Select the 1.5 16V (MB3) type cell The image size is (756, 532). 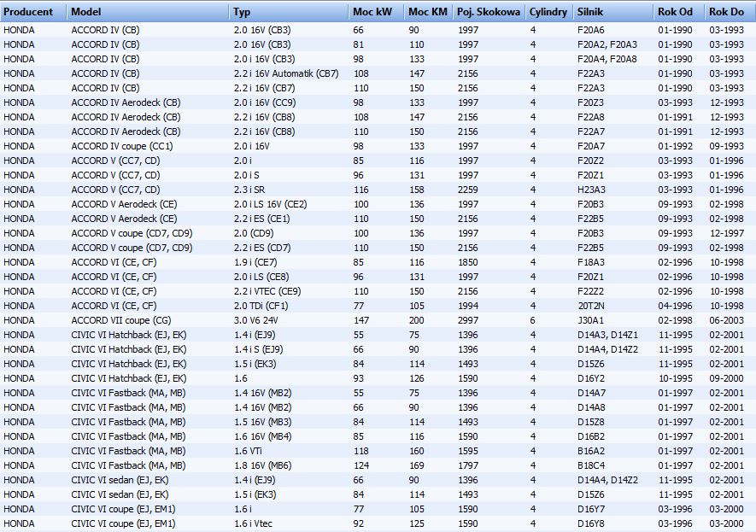[x=262, y=422]
